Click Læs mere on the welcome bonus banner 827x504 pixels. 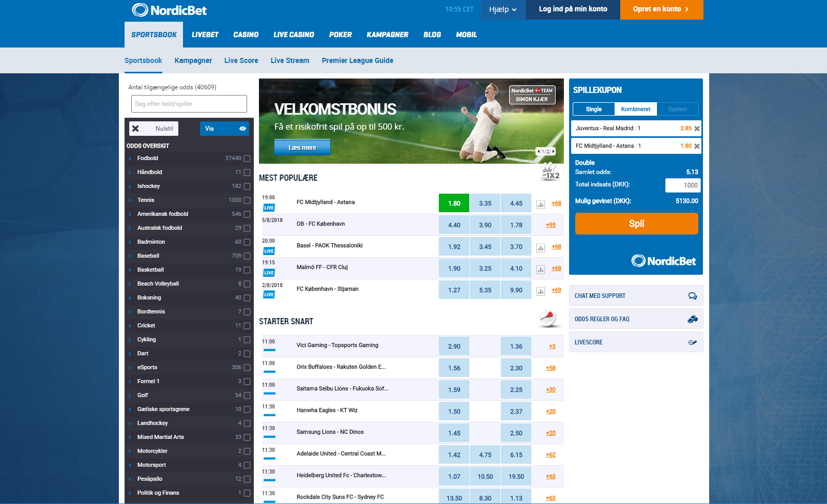click(302, 147)
